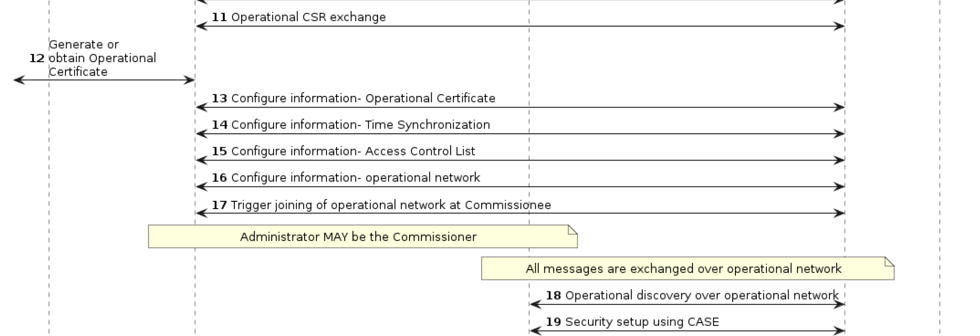Select the 'Administrator MAY be the Commissioner' note

[358, 237]
